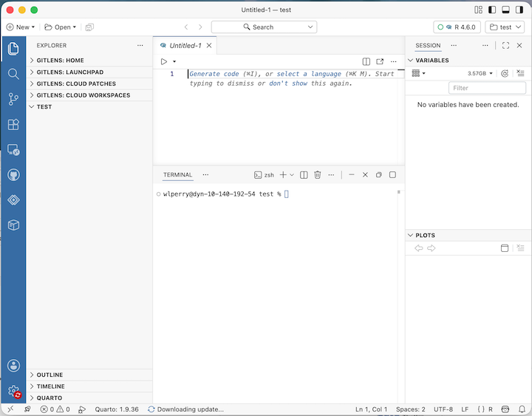The height and width of the screenshot is (416, 532).
Task: Open notifications bell in status bar
Action: pyautogui.click(x=522, y=409)
